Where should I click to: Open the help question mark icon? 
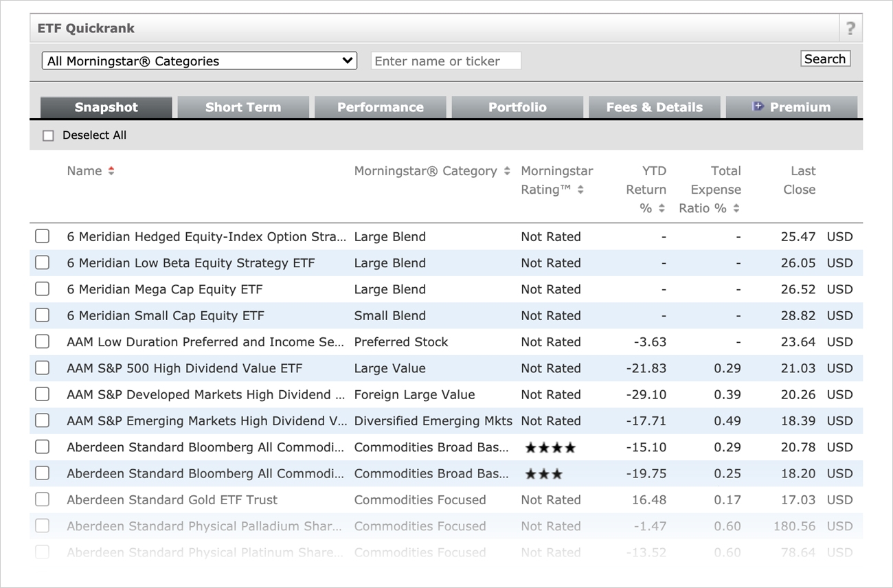pos(850,29)
